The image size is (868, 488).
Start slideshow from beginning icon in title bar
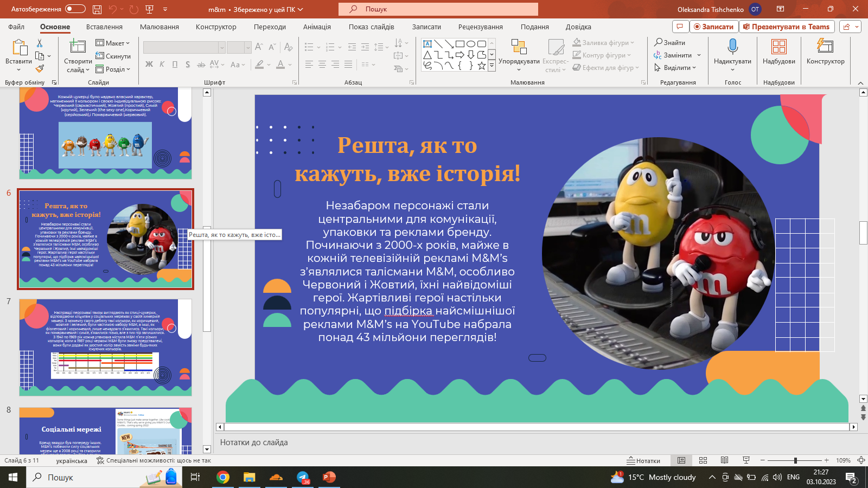(150, 9)
